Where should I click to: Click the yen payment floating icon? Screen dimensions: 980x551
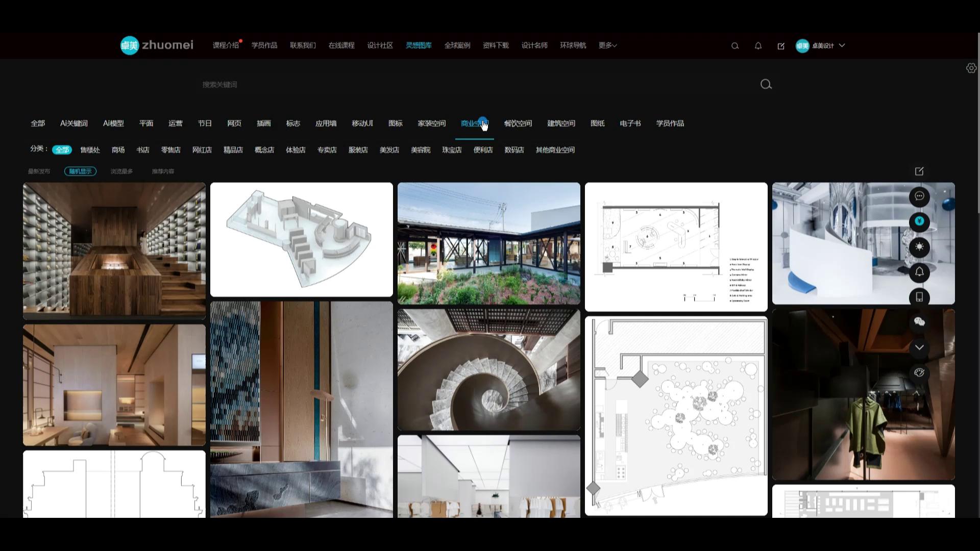tap(919, 221)
